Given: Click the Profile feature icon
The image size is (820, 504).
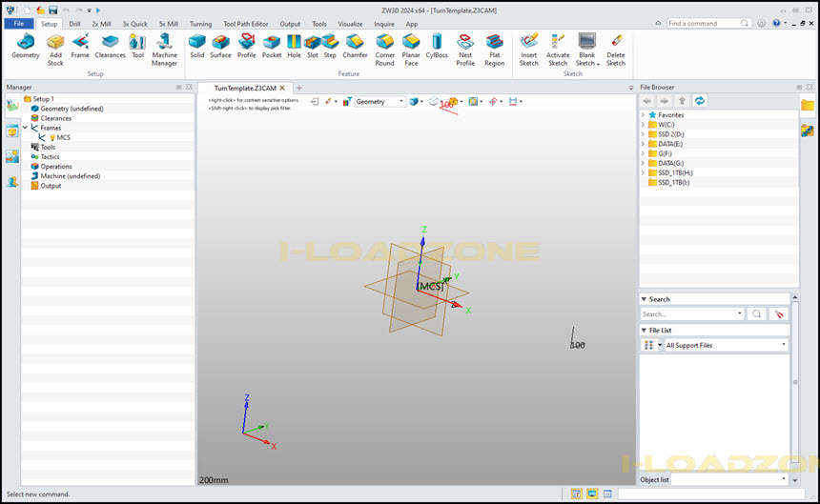Looking at the screenshot, I should (246, 47).
